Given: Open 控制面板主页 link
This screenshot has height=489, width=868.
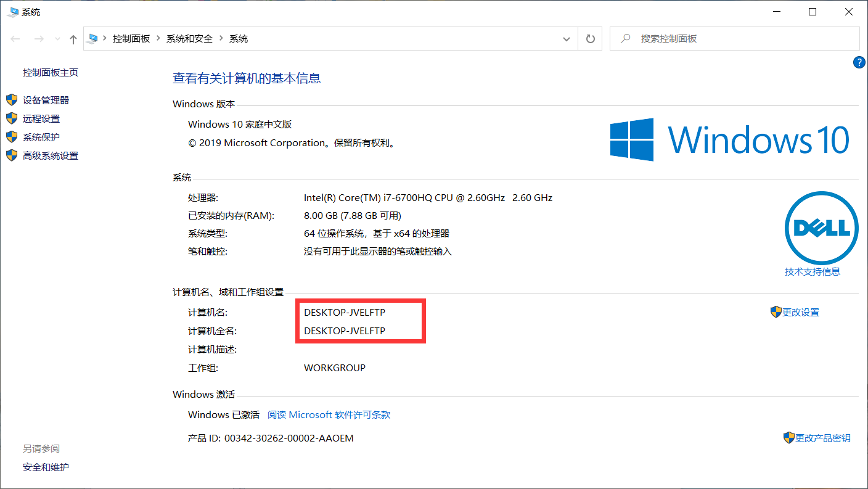Looking at the screenshot, I should coord(51,72).
